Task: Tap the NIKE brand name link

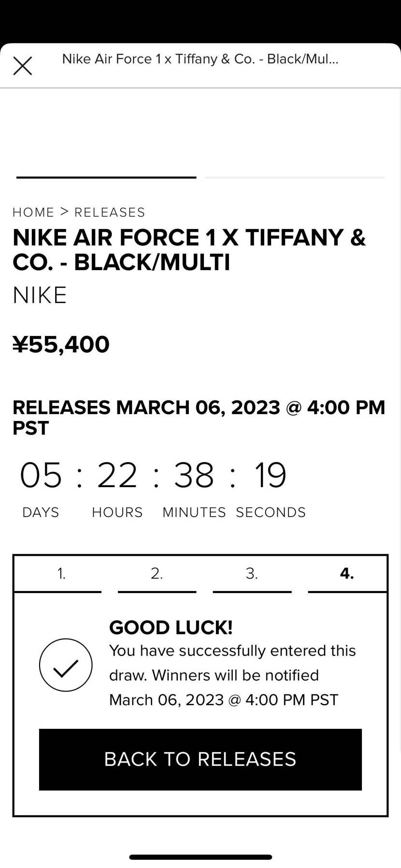Action: tap(40, 295)
